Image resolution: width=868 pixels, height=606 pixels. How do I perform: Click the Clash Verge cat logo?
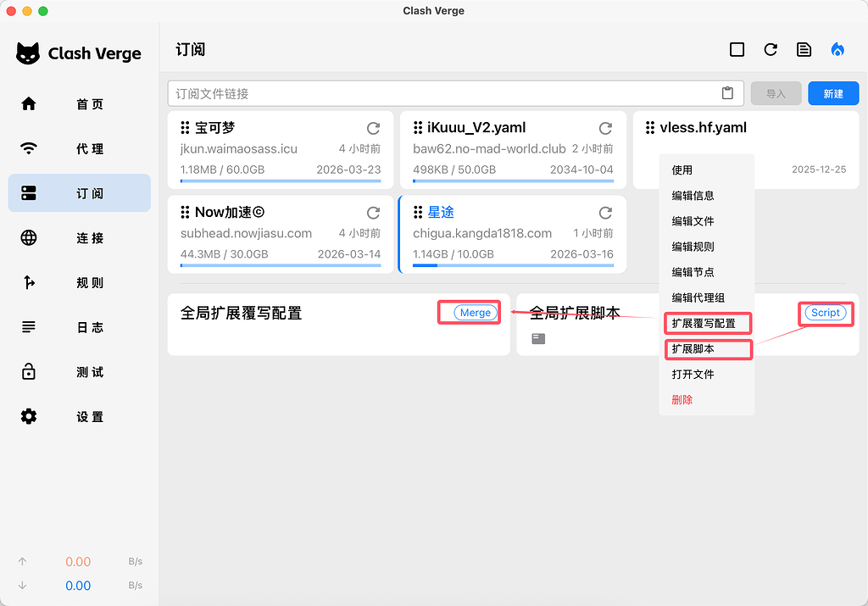(x=28, y=53)
